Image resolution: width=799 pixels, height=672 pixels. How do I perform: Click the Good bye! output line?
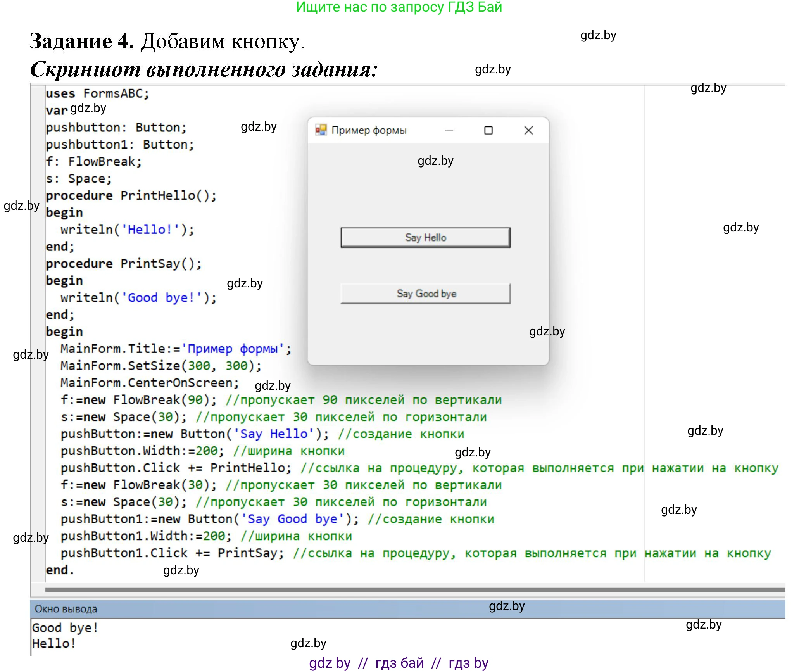point(65,627)
